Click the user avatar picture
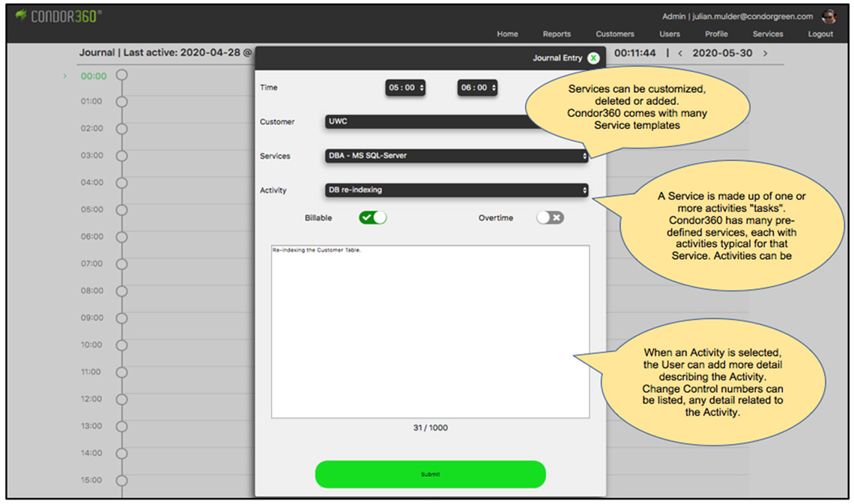The width and height of the screenshot is (854, 504). [x=829, y=16]
